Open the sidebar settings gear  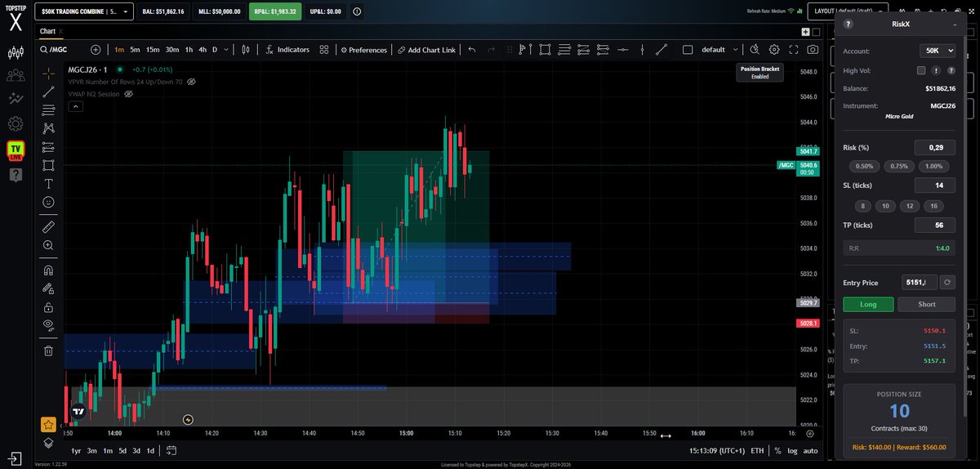(15, 123)
